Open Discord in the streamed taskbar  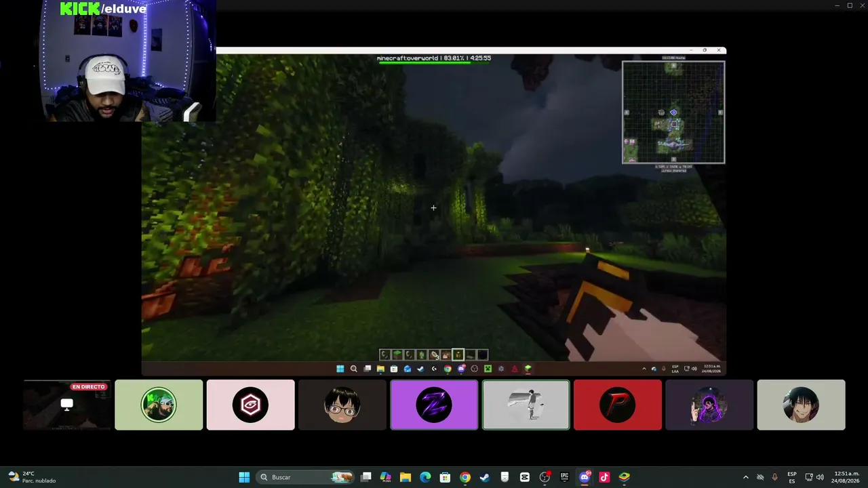[x=461, y=369]
